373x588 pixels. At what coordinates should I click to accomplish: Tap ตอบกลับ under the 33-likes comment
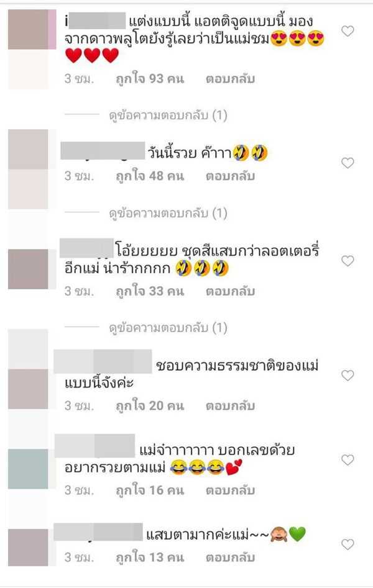[x=230, y=291]
